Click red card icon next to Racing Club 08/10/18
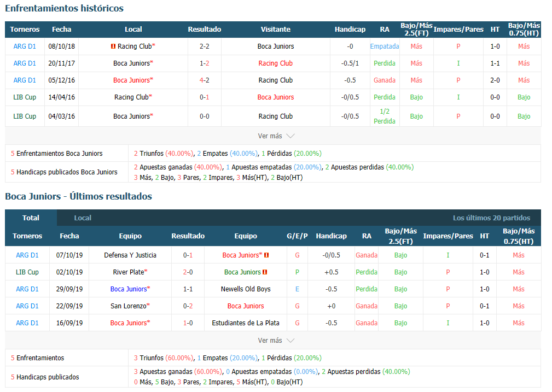Image resolution: width=552 pixels, height=392 pixels. [113, 46]
